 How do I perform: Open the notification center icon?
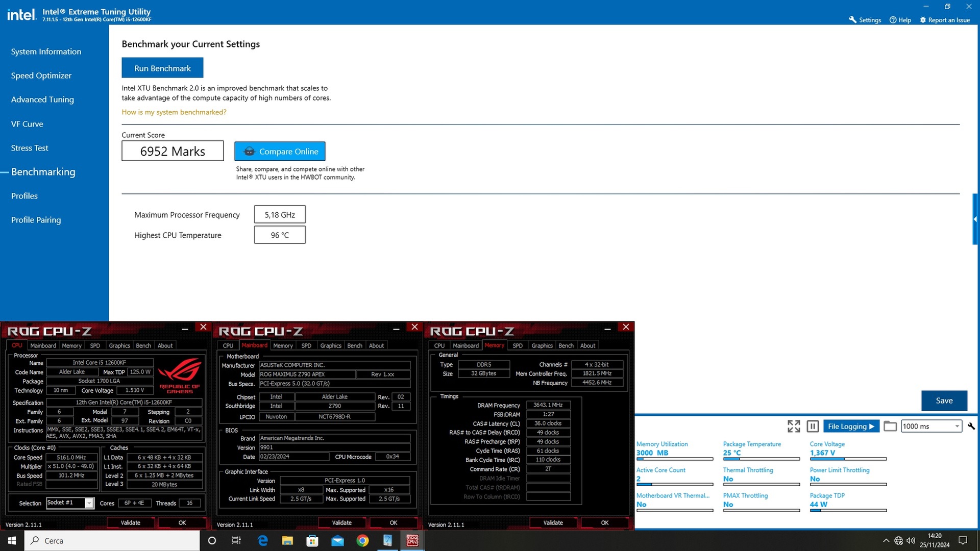963,540
